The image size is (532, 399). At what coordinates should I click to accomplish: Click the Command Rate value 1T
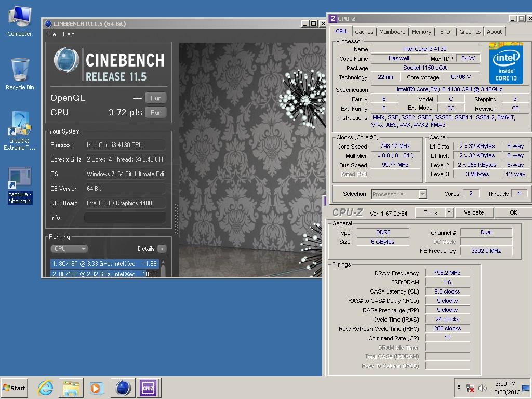click(x=447, y=338)
